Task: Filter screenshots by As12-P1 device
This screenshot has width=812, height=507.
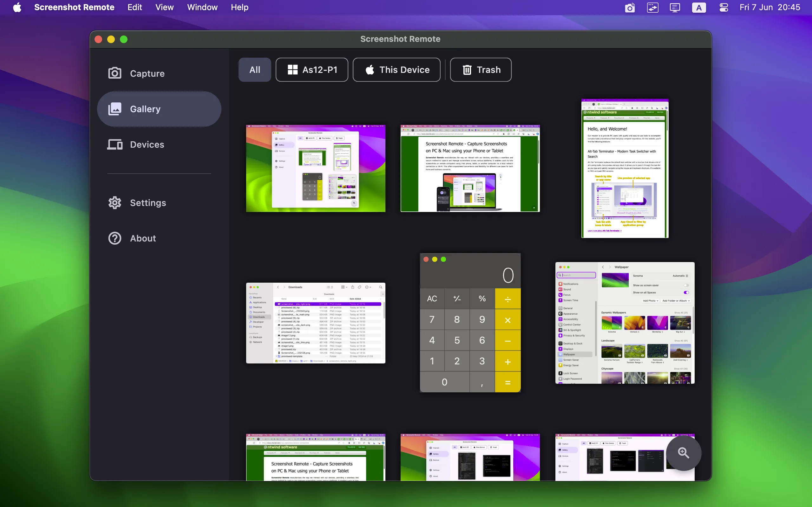Action: (311, 69)
